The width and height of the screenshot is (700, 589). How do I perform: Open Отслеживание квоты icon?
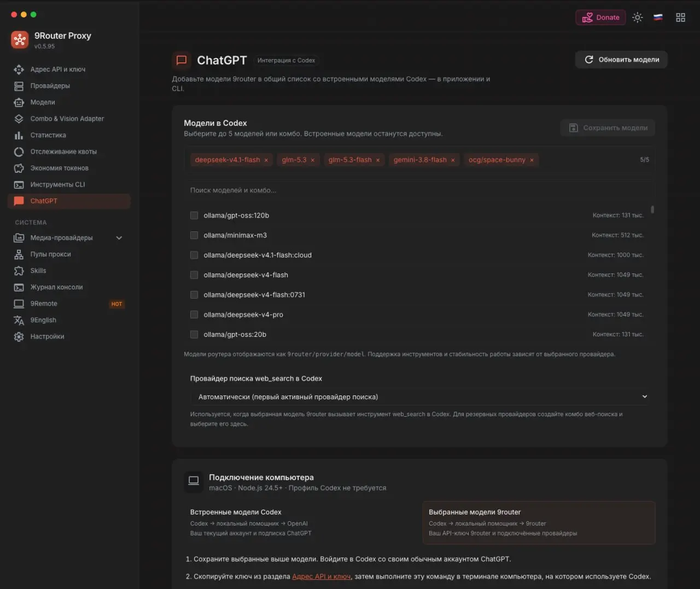19,151
